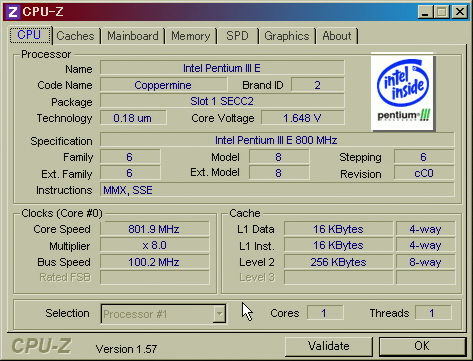Click the Slot 1 SECC2 package value

222,101
